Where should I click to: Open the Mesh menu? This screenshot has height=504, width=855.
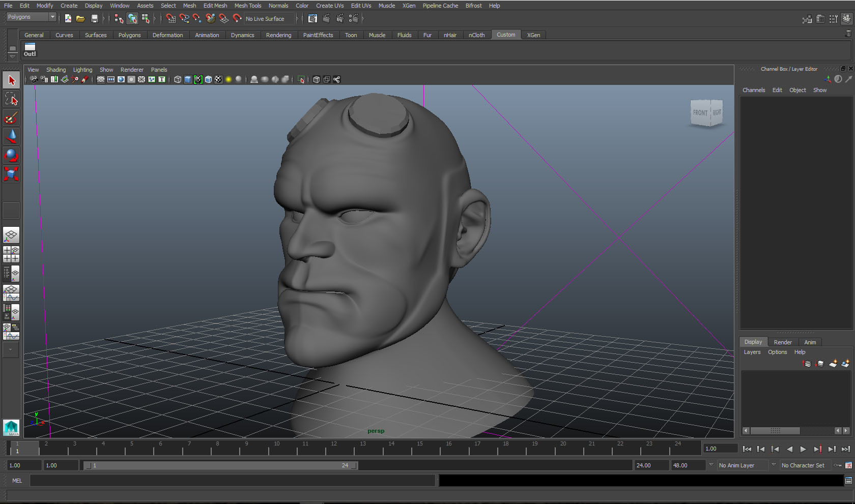tap(189, 6)
